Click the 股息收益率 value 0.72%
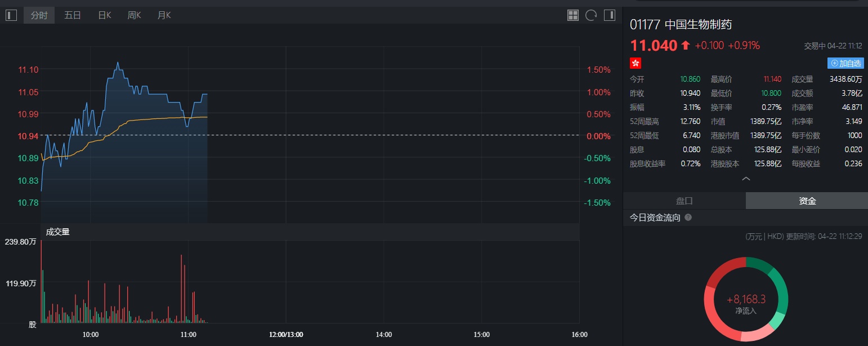This screenshot has width=868, height=346. [691, 164]
